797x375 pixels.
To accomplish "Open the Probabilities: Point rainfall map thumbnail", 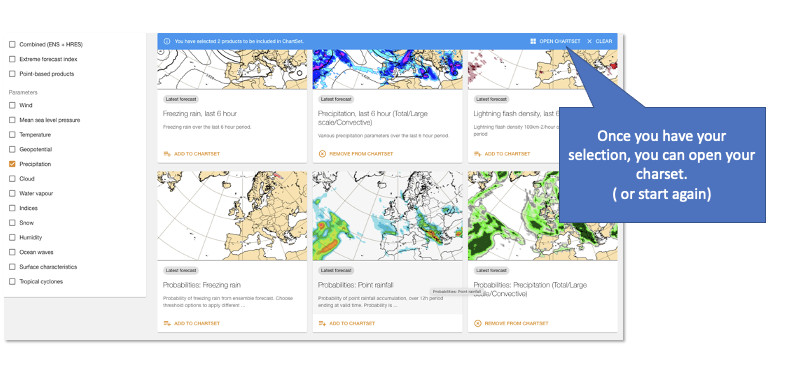I will click(x=387, y=216).
